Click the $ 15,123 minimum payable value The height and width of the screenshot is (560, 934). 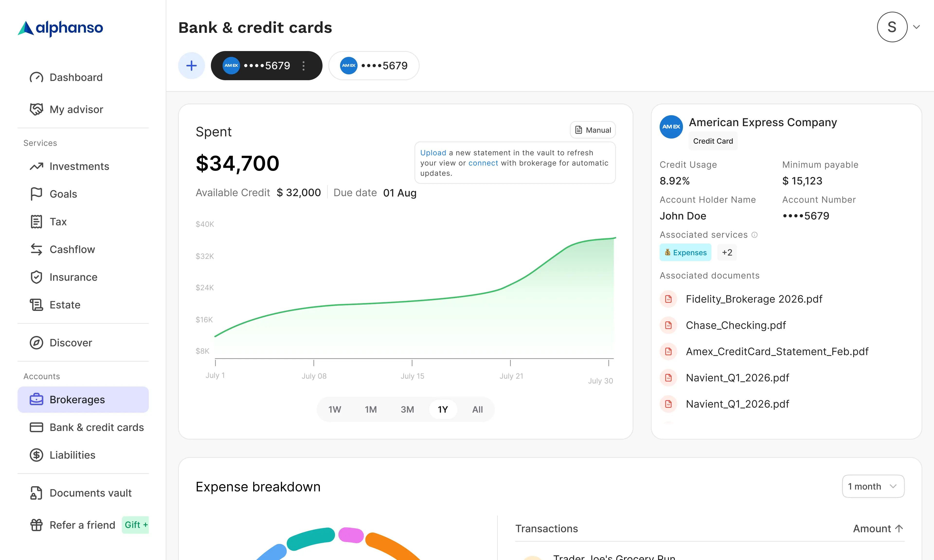click(802, 181)
